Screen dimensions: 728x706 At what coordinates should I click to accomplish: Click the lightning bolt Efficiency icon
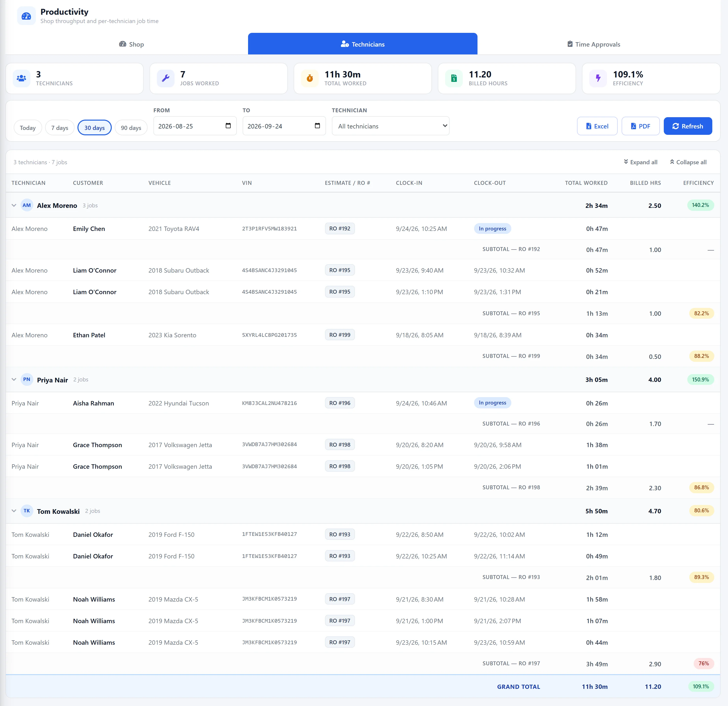tap(598, 78)
